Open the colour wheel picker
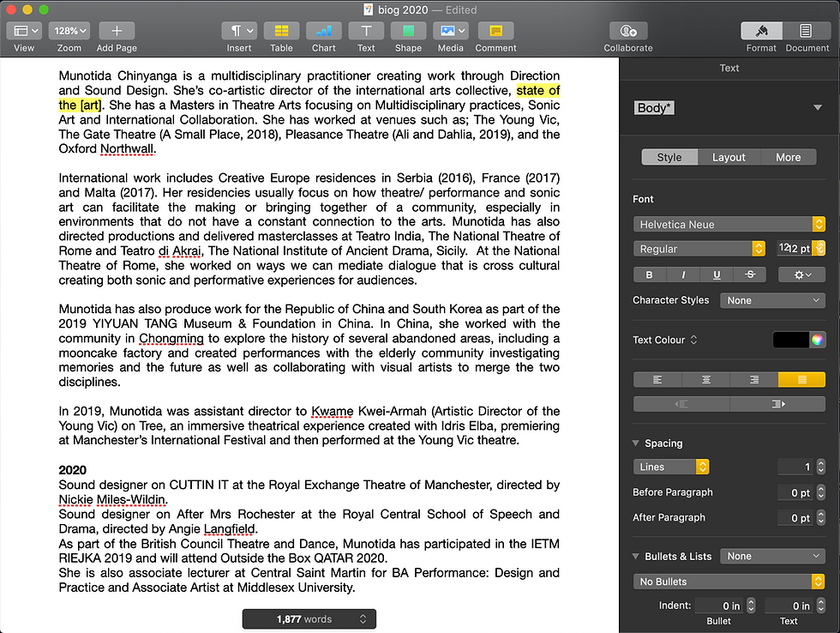Viewport: 840px width, 633px height. 817,340
